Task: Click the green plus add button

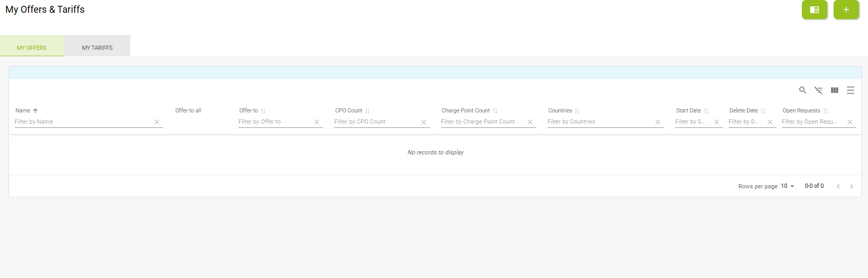Action: (x=846, y=10)
